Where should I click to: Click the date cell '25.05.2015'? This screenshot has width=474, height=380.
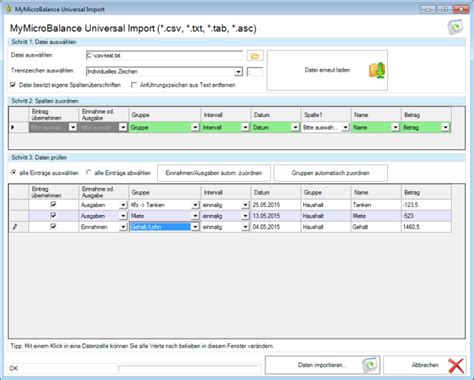coord(275,205)
